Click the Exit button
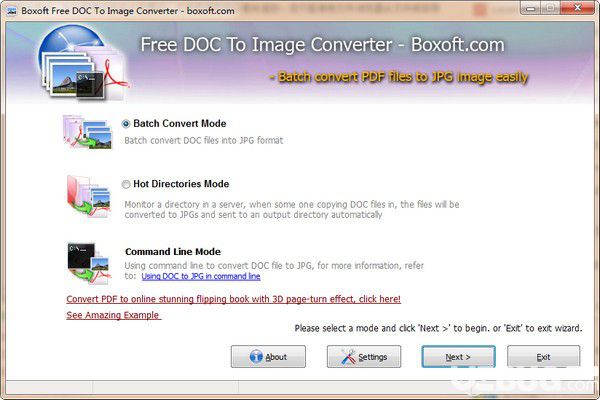The image size is (600, 400). coord(543,357)
